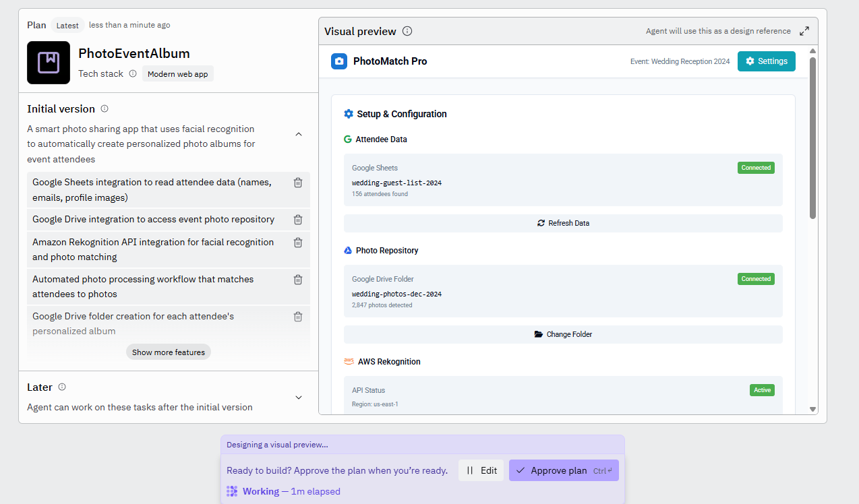
Task: Collapse the Initial version section
Action: tap(299, 134)
